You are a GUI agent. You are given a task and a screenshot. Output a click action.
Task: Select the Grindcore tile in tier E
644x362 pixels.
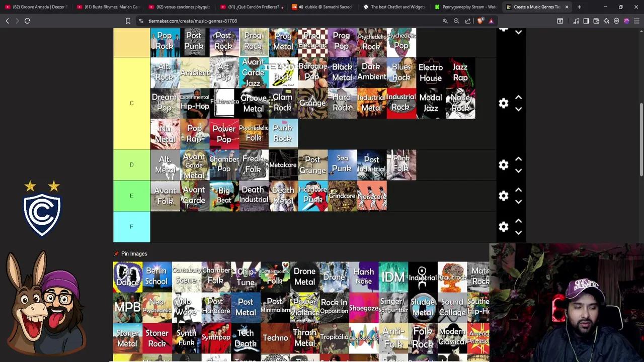pos(342,196)
